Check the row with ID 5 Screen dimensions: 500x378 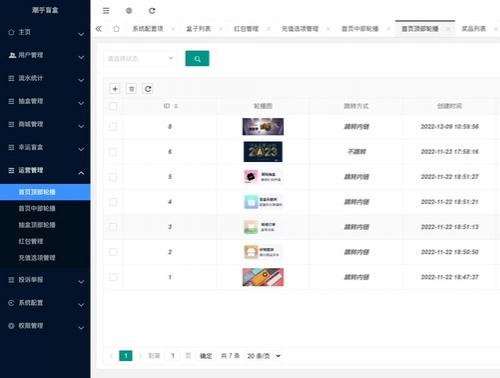[113, 177]
